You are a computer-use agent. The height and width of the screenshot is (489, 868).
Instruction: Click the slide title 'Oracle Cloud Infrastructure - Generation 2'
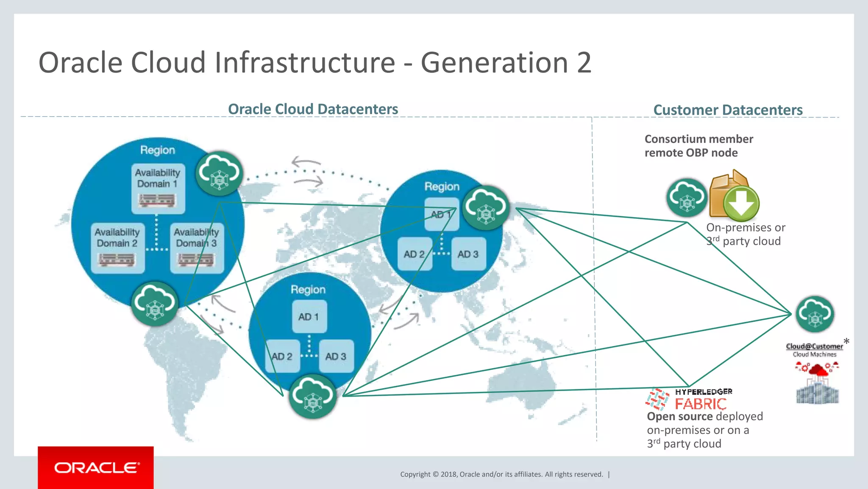pos(315,62)
